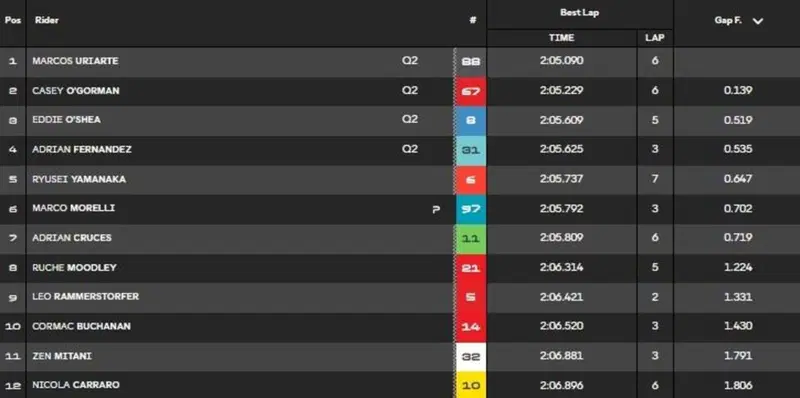Expand the Gap F. dropdown chevron
800x398 pixels.
tap(758, 21)
